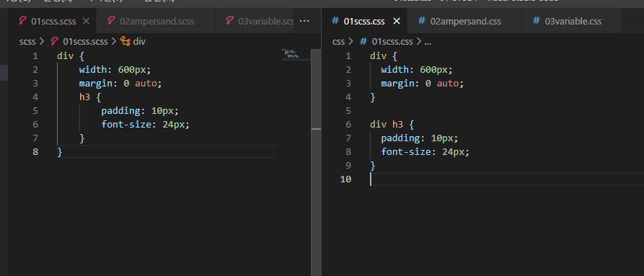Click line number 8 in the scss editor
This screenshot has height=276, width=644.
point(35,152)
